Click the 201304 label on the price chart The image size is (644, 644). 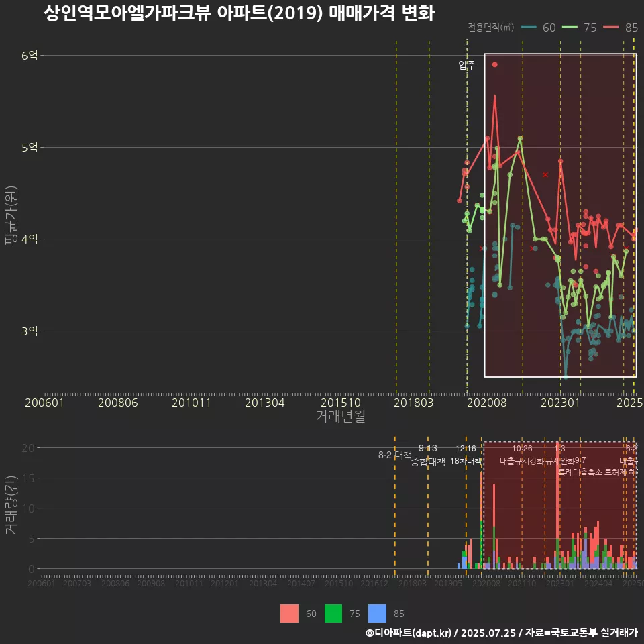pos(265,402)
